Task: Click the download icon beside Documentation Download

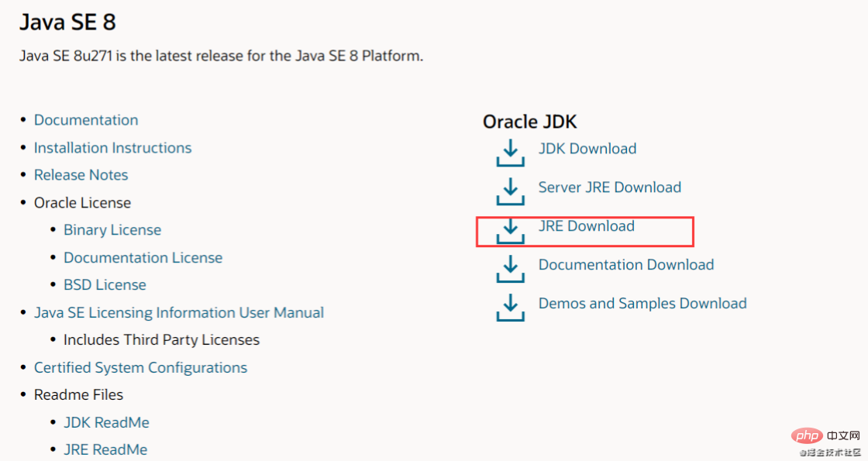Action: coord(510,269)
